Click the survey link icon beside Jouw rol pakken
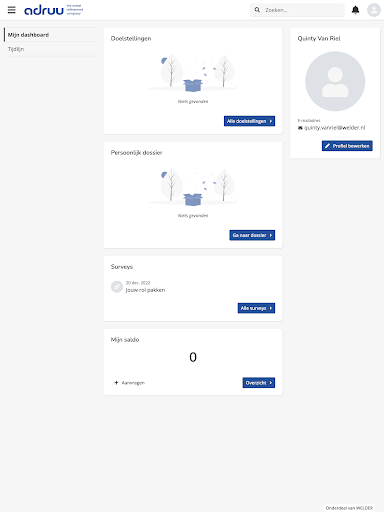The image size is (384, 512). 117,287
